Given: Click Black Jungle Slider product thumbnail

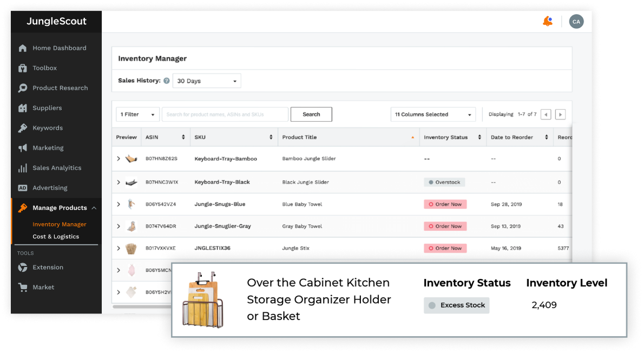Looking at the screenshot, I should (131, 182).
